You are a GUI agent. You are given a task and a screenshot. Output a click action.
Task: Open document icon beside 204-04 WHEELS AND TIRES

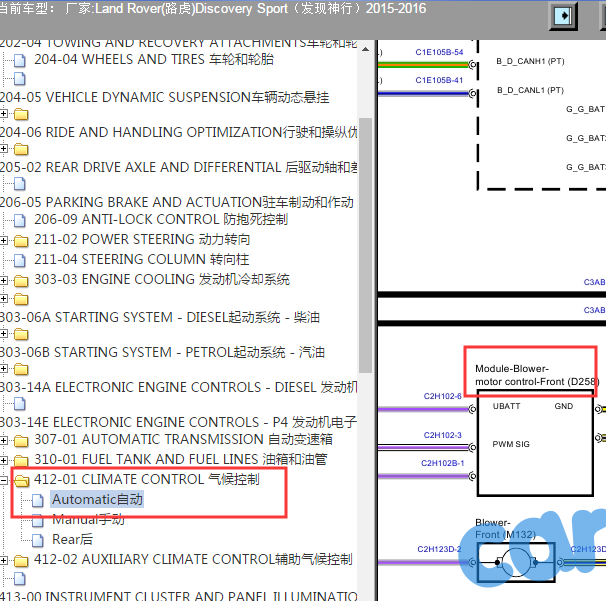click(20, 60)
